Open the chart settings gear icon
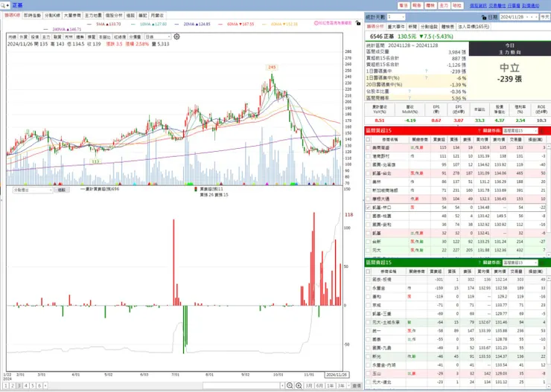This screenshot has width=551, height=392. click(x=176, y=36)
